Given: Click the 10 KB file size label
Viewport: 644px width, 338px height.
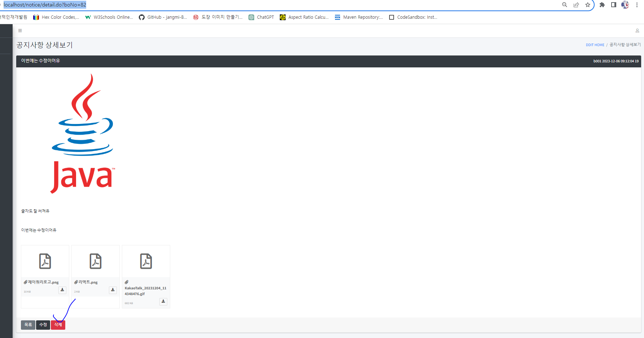Looking at the screenshot, I should point(27,292).
